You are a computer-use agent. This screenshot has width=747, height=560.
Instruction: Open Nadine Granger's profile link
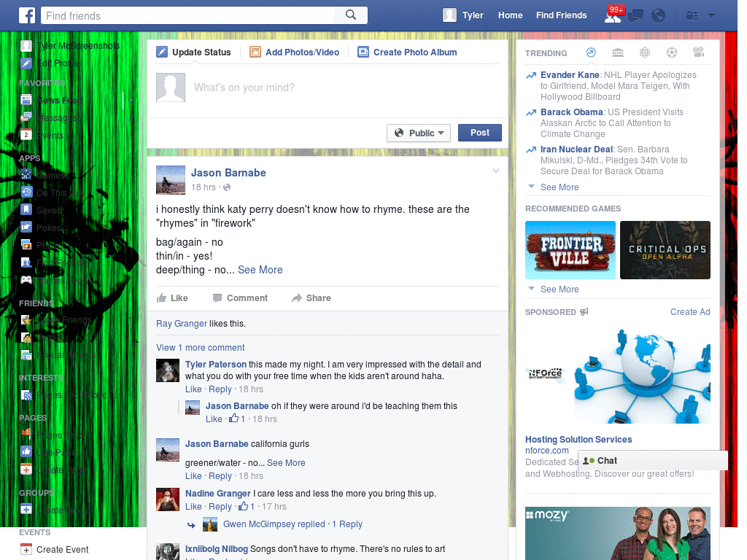coord(217,494)
